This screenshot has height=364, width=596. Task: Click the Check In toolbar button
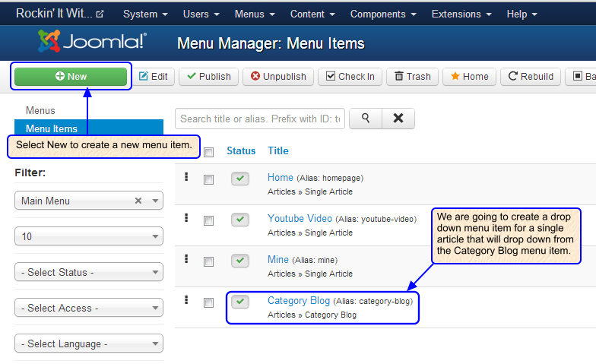[350, 76]
